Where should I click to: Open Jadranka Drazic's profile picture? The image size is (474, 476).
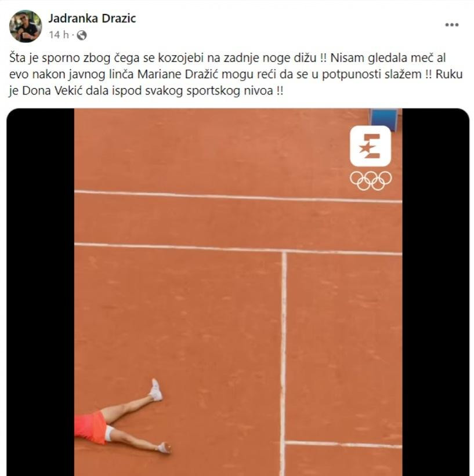tap(26, 26)
